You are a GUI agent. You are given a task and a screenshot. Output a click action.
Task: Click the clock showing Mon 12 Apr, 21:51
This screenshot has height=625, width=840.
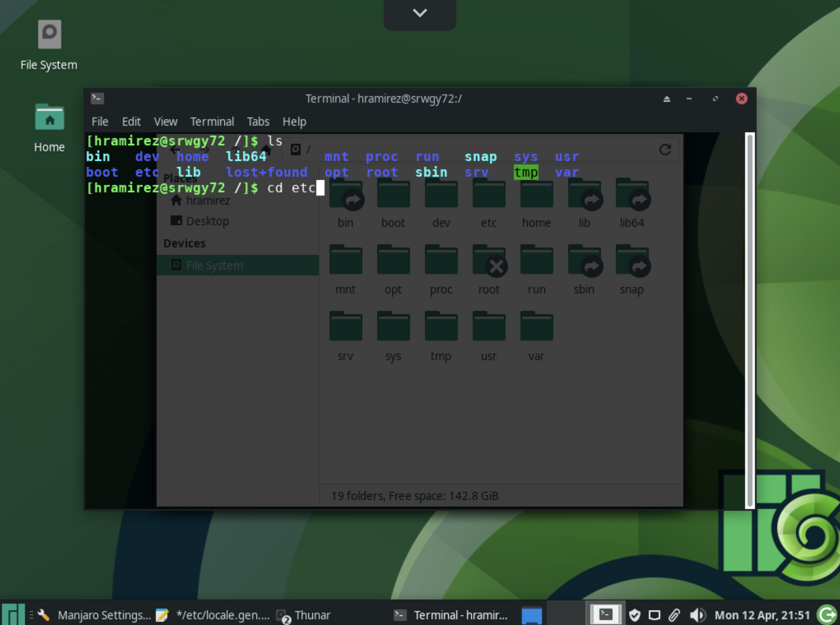coord(762,615)
